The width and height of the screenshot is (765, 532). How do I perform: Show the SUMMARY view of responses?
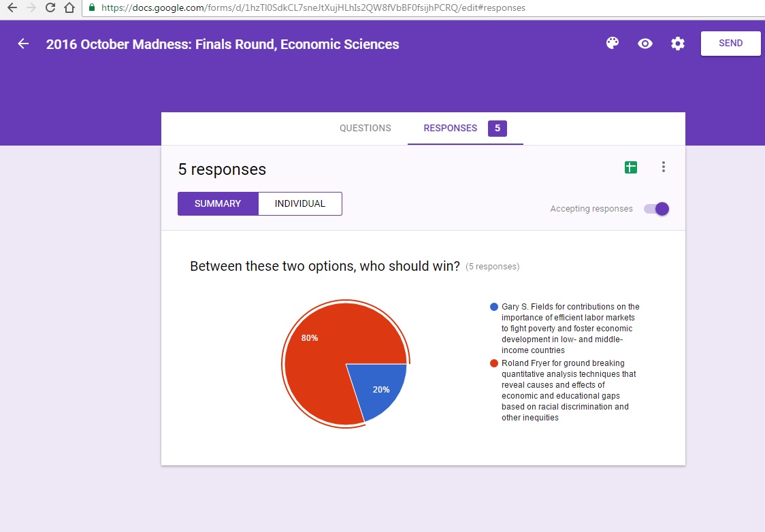click(x=218, y=203)
